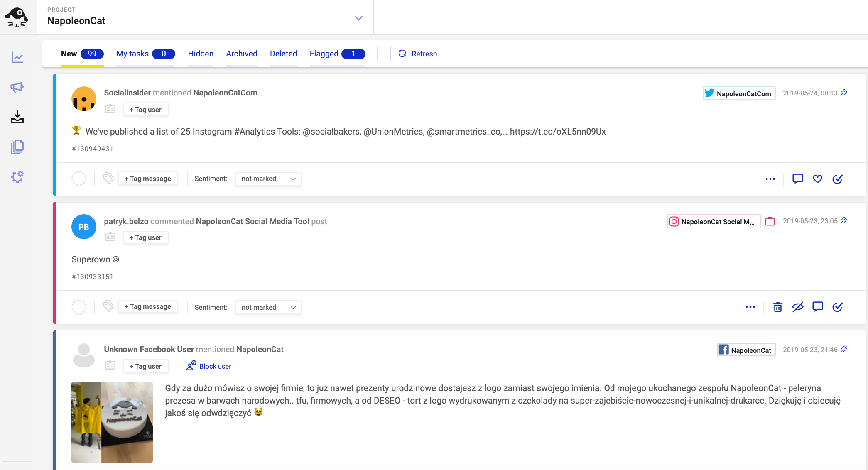Open the megaphone publishing icon in sidebar
868x470 pixels.
coord(17,87)
